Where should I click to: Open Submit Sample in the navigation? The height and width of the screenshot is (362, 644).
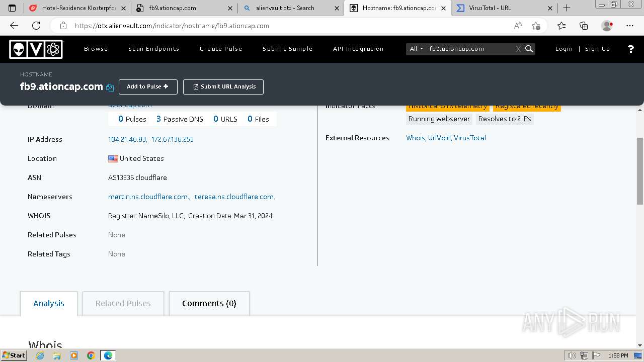(288, 49)
